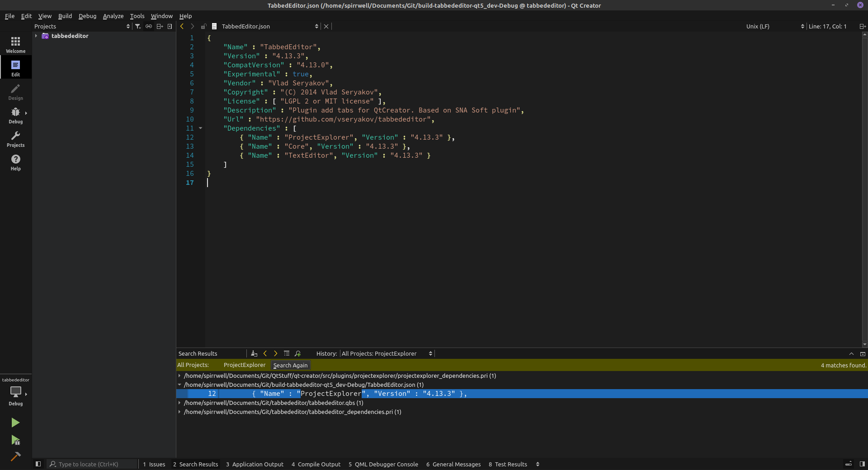Viewport: 868px width, 470px height.
Task: Open the search History dropdown
Action: 387,353
